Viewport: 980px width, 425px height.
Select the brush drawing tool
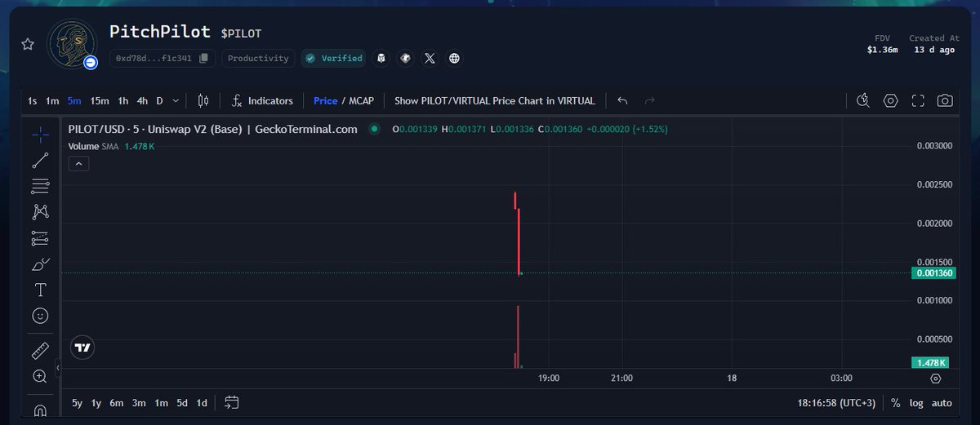tap(40, 264)
